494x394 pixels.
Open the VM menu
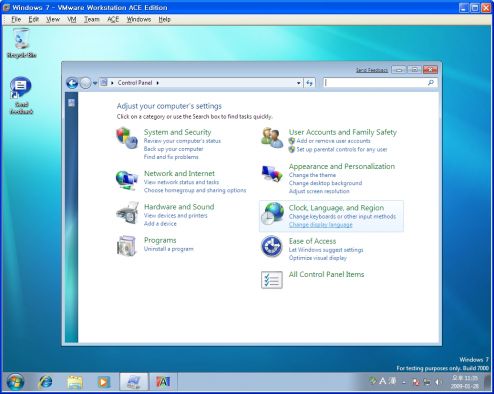(x=72, y=19)
